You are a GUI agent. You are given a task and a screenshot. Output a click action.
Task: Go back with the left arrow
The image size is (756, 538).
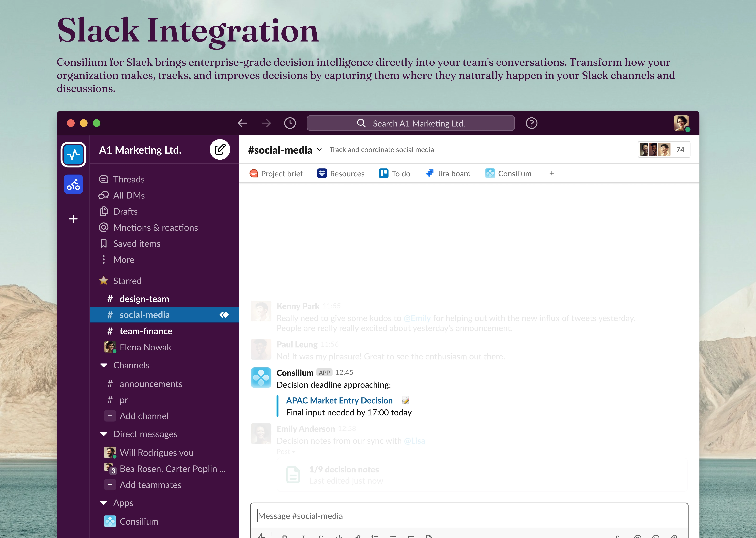click(x=242, y=123)
